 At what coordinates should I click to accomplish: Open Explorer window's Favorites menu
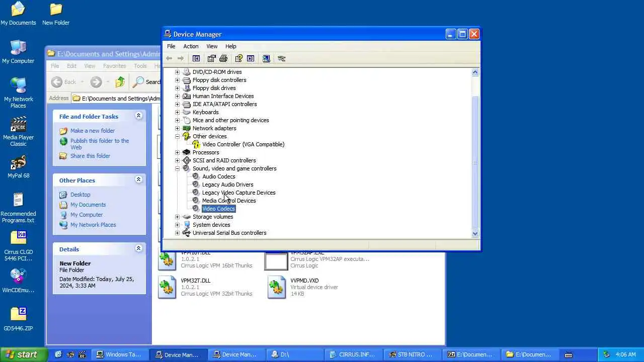tap(114, 66)
